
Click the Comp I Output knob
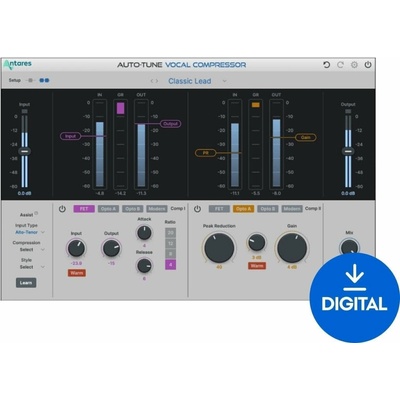(x=111, y=248)
